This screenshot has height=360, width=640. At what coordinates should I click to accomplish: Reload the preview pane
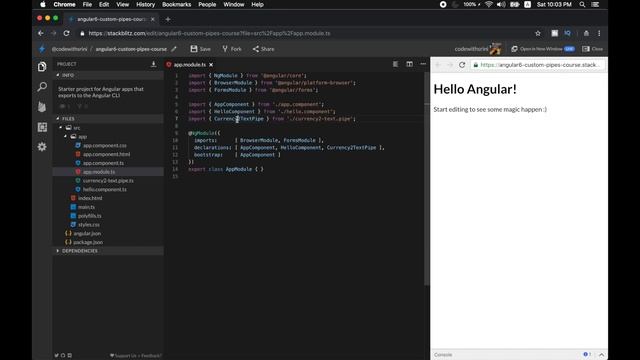pyautogui.click(x=462, y=65)
